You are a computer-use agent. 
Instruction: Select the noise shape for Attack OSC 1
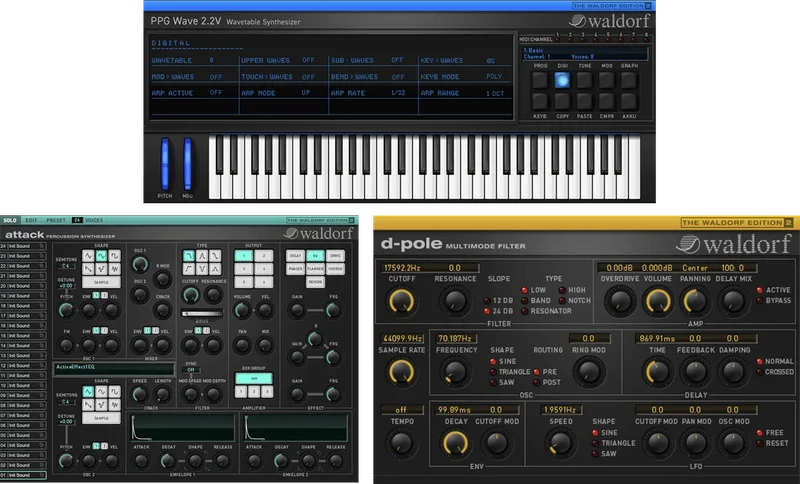[115, 268]
